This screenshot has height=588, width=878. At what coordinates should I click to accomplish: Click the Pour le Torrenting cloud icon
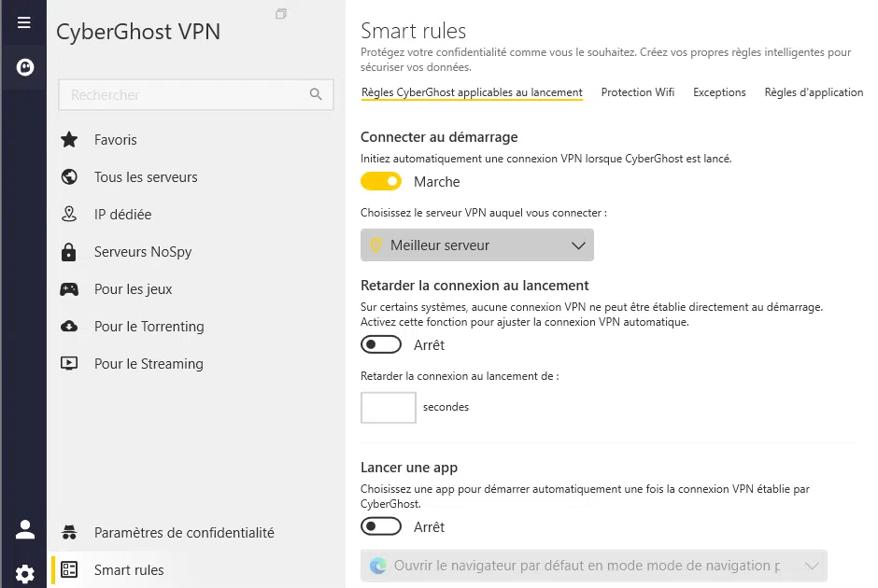tap(69, 327)
